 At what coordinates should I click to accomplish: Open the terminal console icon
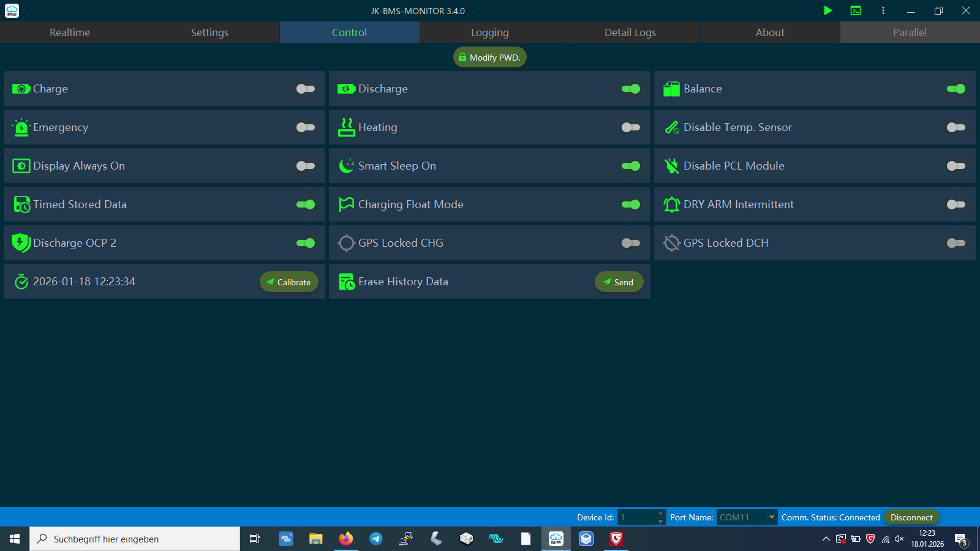[x=856, y=10]
